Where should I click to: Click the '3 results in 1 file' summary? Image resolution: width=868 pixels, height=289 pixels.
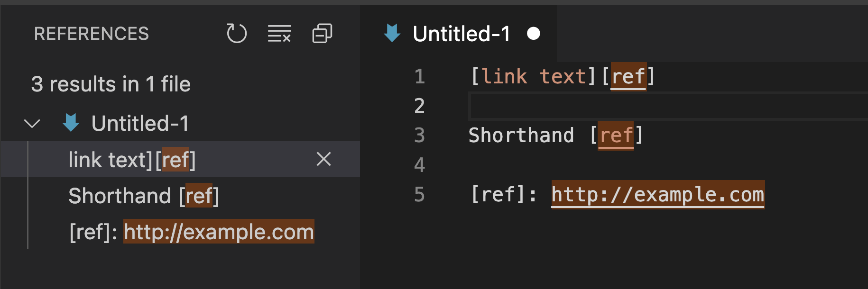pos(111,84)
